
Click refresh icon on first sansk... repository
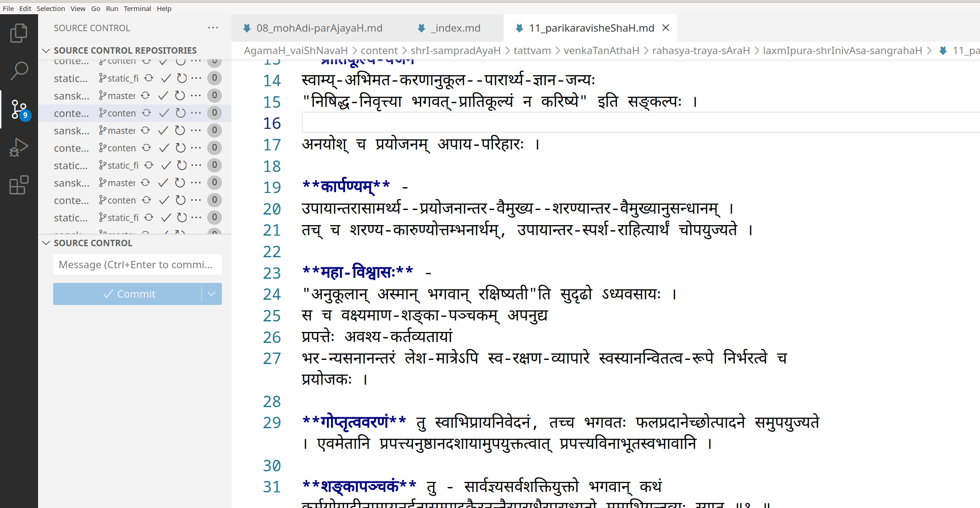click(x=180, y=96)
